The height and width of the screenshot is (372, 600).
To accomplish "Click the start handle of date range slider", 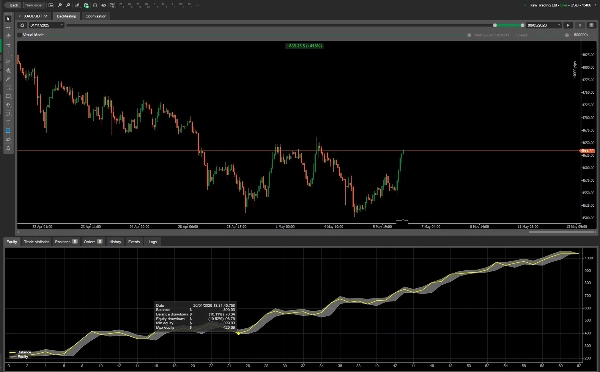I will coord(495,25).
